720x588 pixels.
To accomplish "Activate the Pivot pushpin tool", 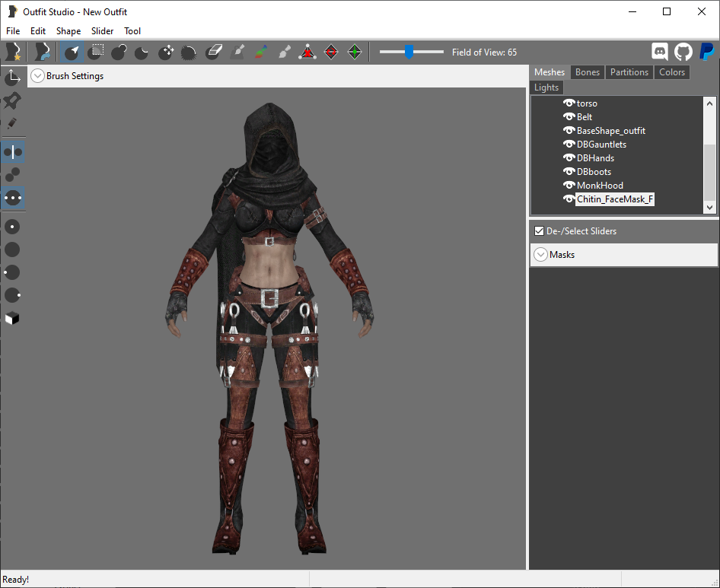I will tap(12, 100).
